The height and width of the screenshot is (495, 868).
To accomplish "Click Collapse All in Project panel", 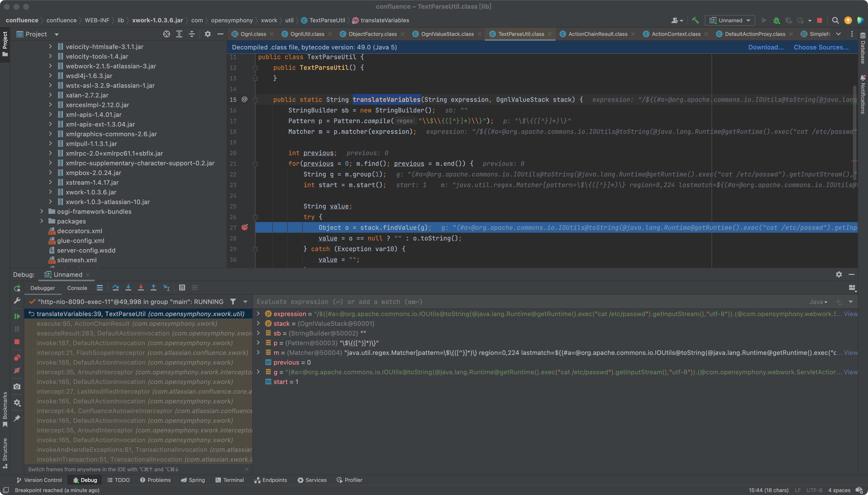I will (x=192, y=34).
